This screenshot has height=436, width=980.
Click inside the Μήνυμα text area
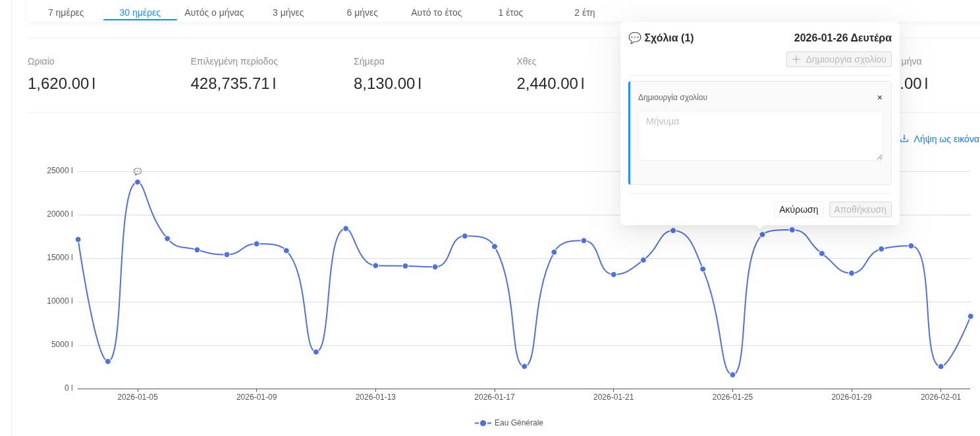coord(760,136)
